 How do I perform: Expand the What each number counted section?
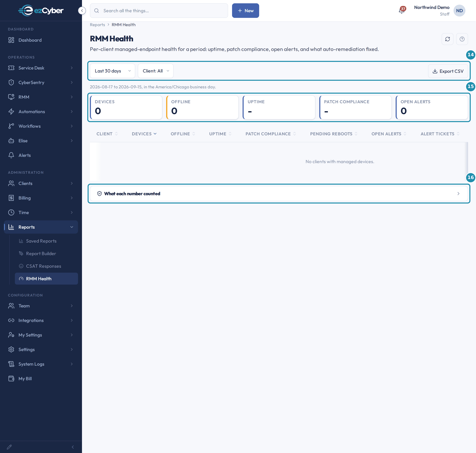pyautogui.click(x=279, y=194)
